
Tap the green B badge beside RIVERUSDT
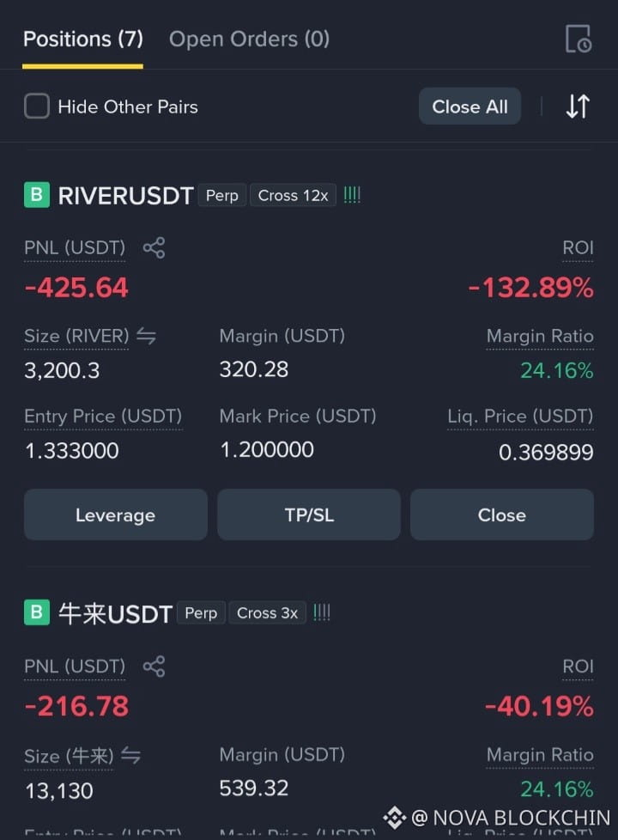pyautogui.click(x=36, y=195)
